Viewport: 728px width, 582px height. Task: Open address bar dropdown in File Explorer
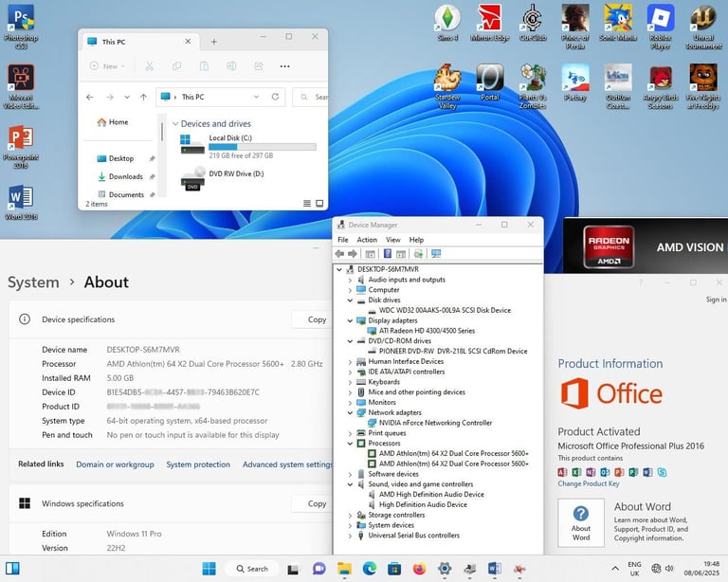(x=256, y=97)
